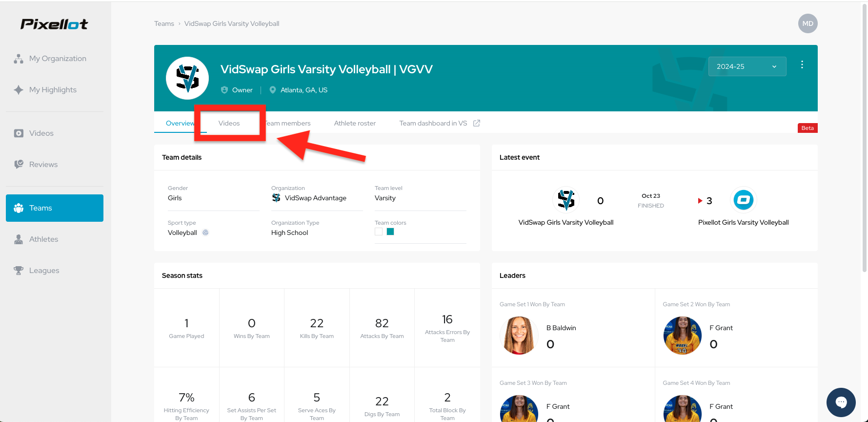Click Oct 23 event date
868x422 pixels.
coord(651,196)
